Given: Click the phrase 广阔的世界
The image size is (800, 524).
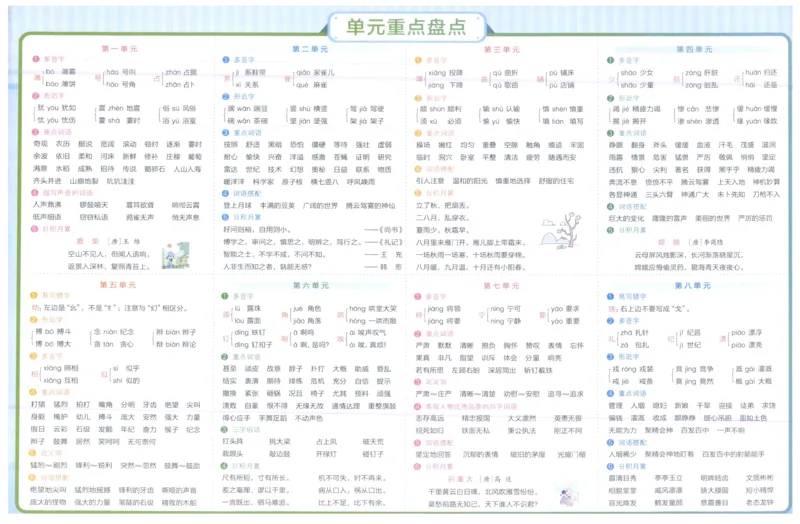Looking at the screenshot, I should [x=320, y=205].
